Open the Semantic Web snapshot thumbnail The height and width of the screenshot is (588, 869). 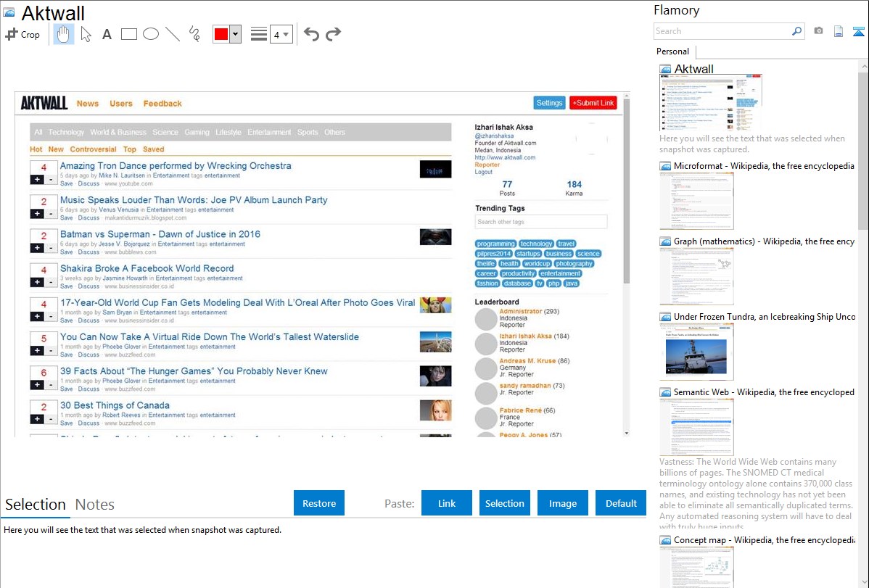[x=696, y=427]
